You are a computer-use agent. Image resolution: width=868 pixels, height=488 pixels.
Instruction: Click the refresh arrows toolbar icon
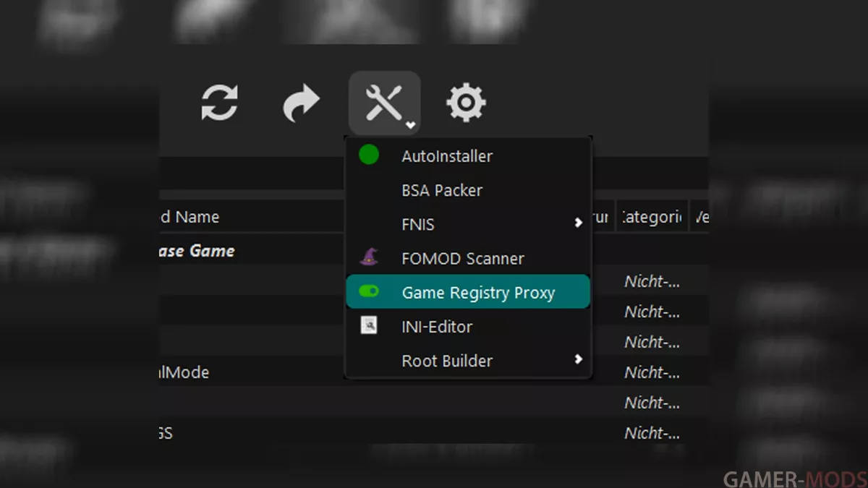click(x=219, y=103)
